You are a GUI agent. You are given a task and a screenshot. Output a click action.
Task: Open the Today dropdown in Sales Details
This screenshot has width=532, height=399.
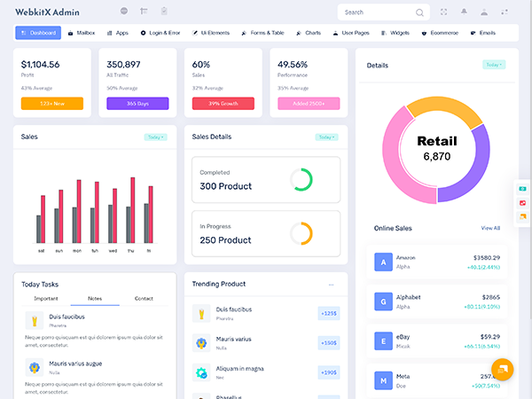[327, 137]
